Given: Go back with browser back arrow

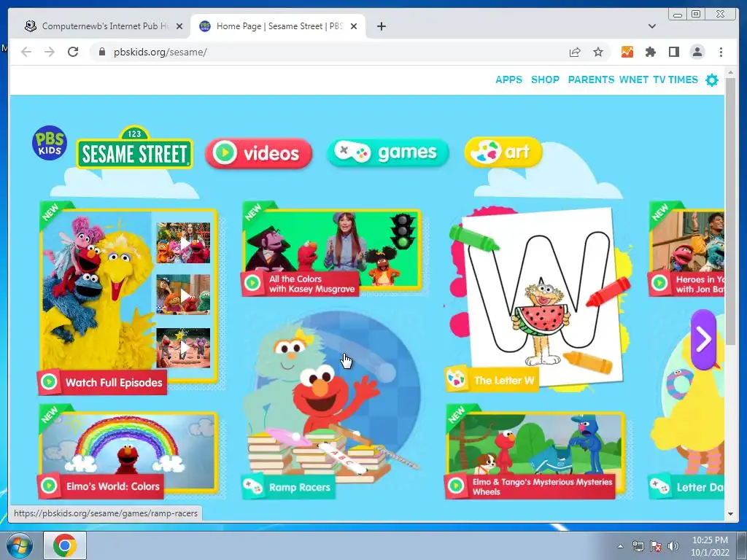Looking at the screenshot, I should coord(26,52).
